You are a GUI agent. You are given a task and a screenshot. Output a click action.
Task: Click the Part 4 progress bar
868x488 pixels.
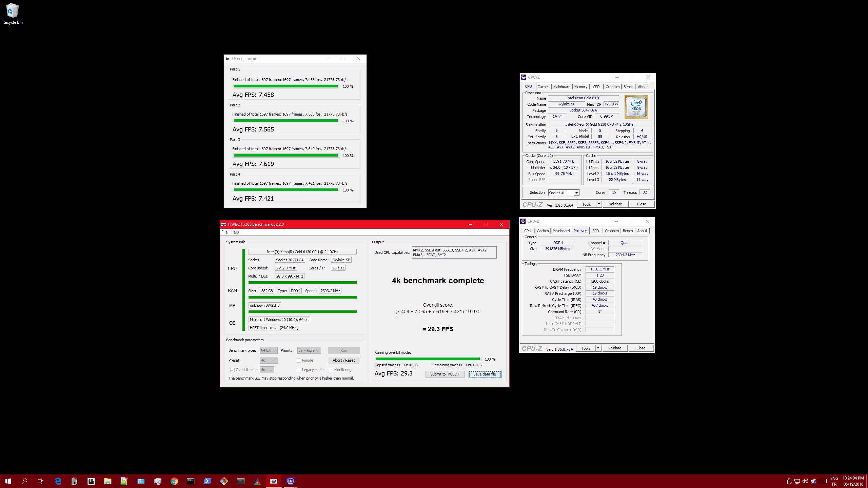pyautogui.click(x=286, y=190)
